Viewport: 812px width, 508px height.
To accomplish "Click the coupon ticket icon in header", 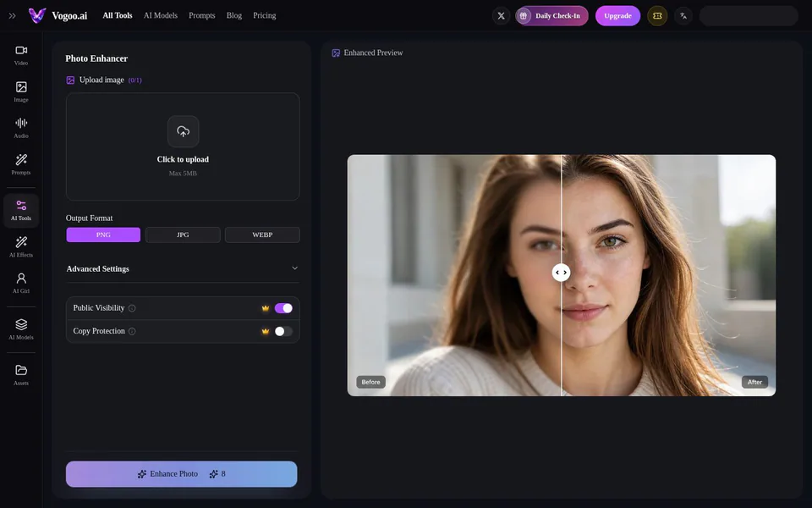I will (657, 15).
